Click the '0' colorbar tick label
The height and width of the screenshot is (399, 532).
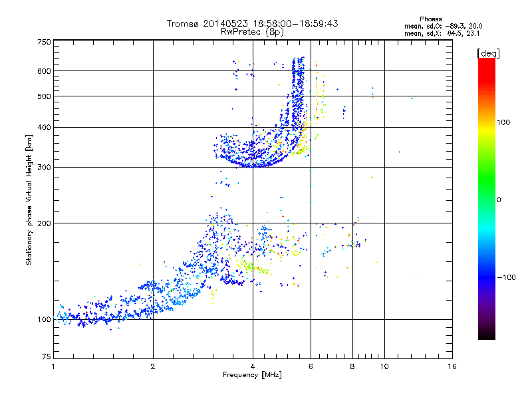click(x=498, y=199)
